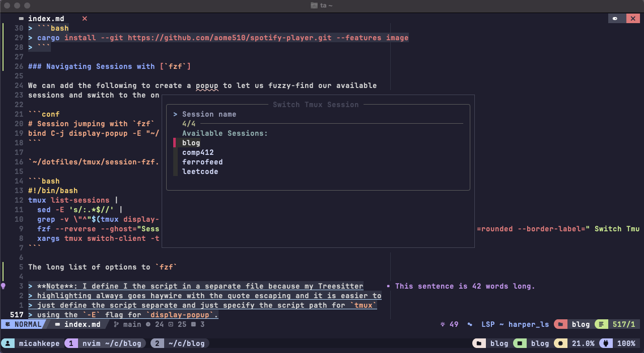The width and height of the screenshot is (644, 353).
Task: Click the Navigating Sessions with fzf heading
Action: [109, 66]
